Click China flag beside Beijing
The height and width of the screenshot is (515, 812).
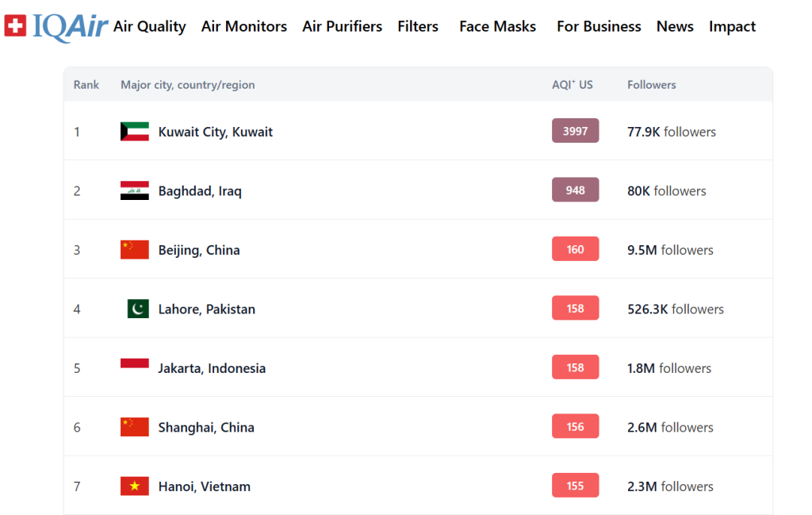134,250
